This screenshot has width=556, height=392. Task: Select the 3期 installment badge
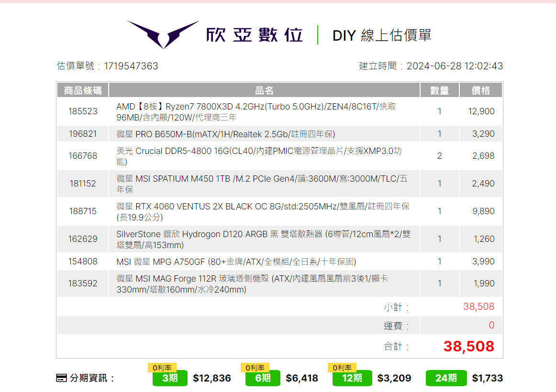(170, 378)
